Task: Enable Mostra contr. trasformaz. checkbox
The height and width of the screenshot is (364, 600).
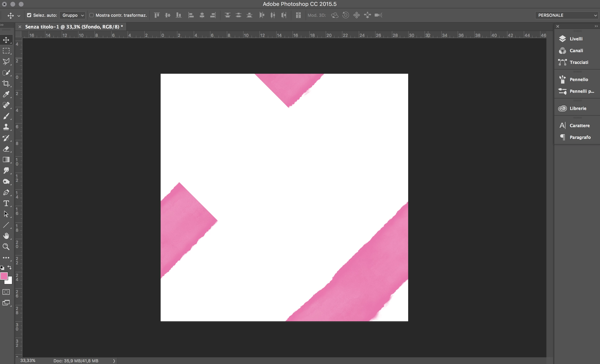Action: click(x=92, y=15)
